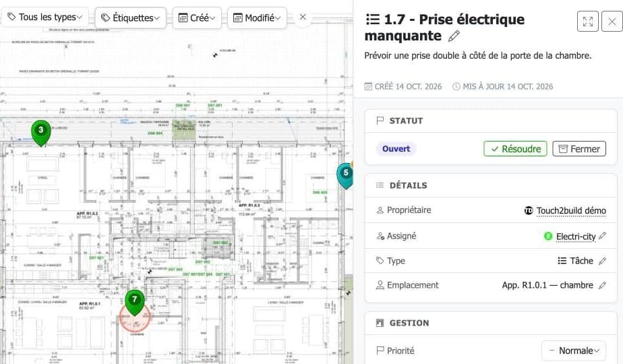Image resolution: width=623 pixels, height=364 pixels.
Task: Click the 'App. R1.0.1 — chambre' location value
Action: pos(547,285)
